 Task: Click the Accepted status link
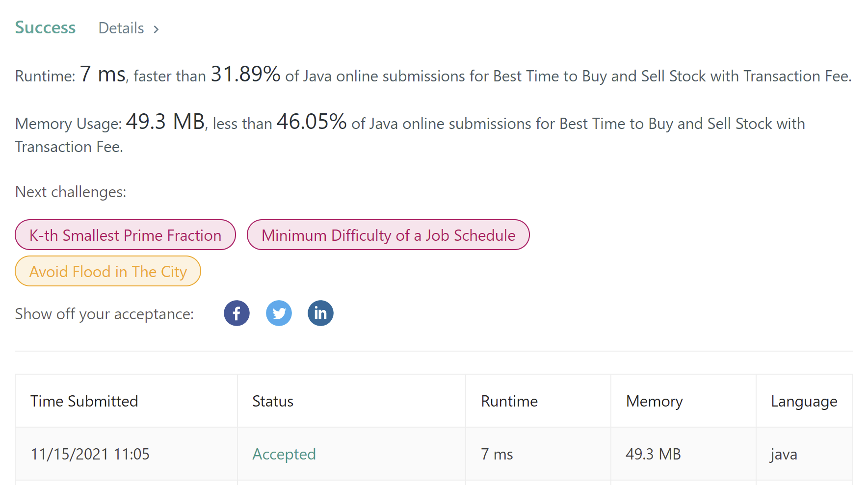click(284, 454)
